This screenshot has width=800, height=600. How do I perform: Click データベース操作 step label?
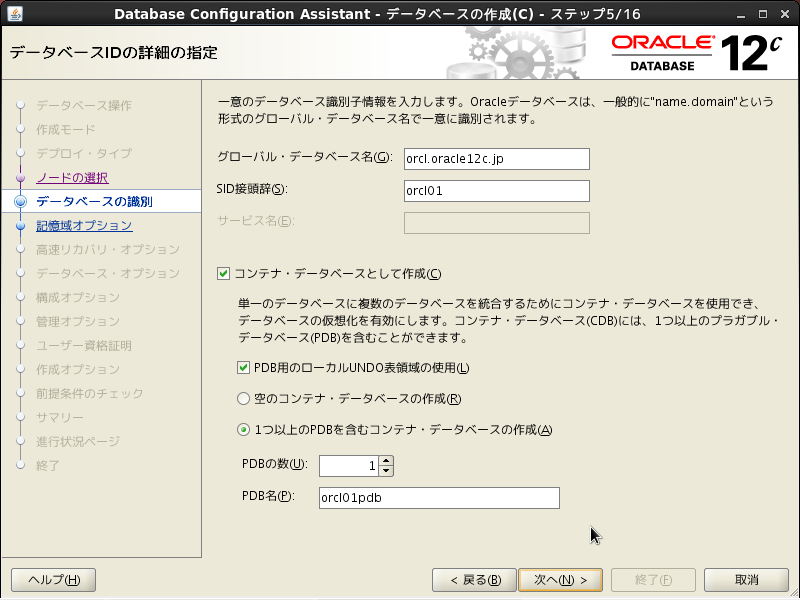84,106
